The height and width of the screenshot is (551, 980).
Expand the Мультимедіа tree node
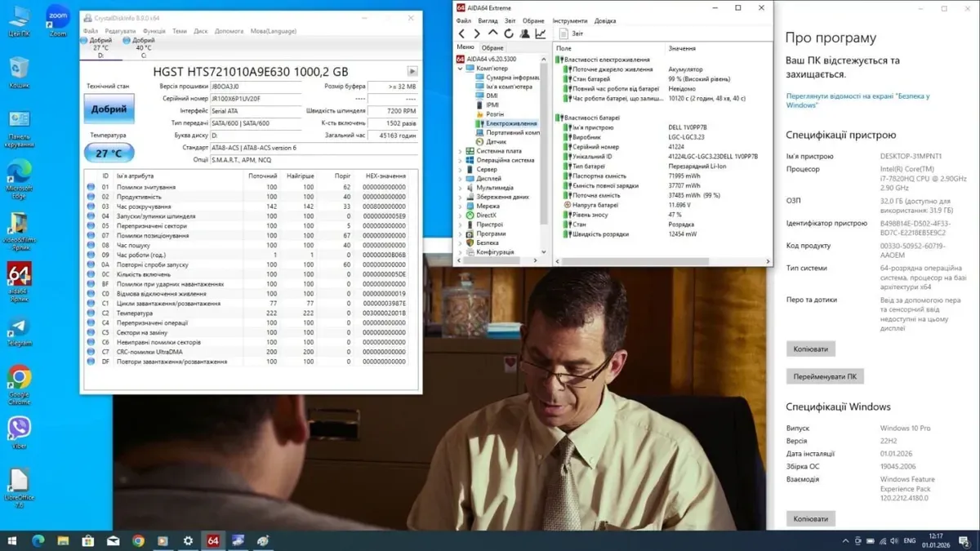point(461,188)
